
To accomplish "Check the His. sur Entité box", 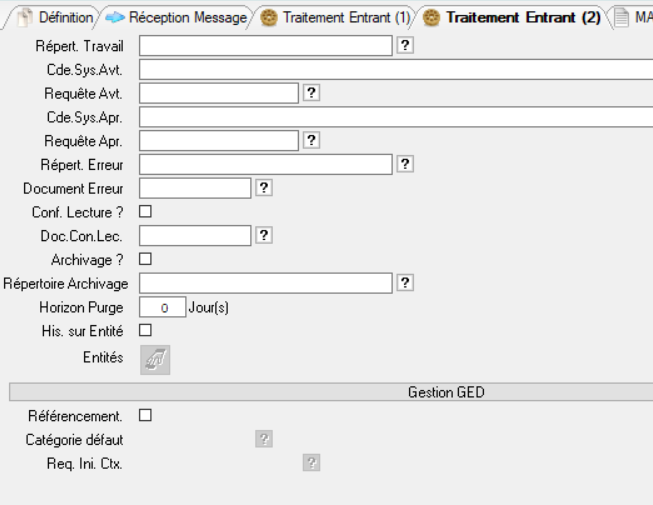I will click(145, 330).
